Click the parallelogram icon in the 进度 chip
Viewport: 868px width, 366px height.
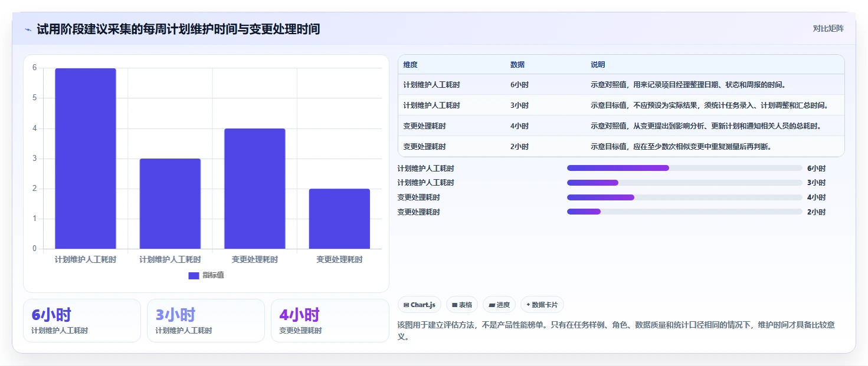(x=492, y=305)
